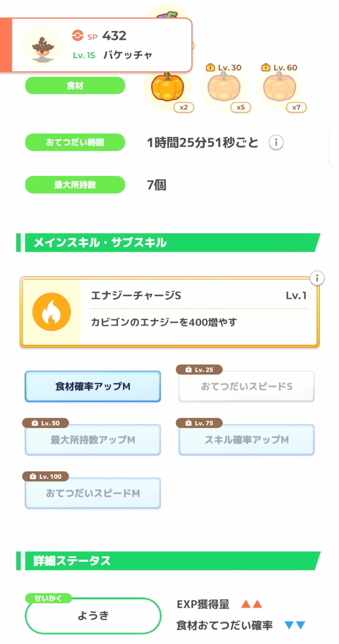Tap the エナジーチャージS main skill card
The width and height of the screenshot is (339, 644).
click(198, 312)
